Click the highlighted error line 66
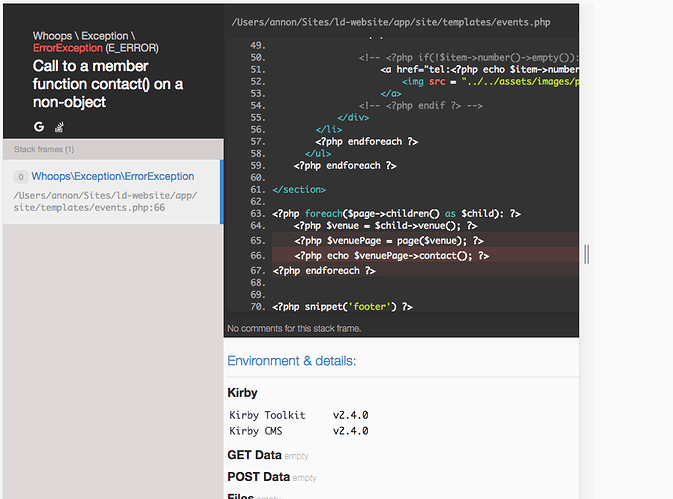This screenshot has height=499, width=673. coord(390,256)
